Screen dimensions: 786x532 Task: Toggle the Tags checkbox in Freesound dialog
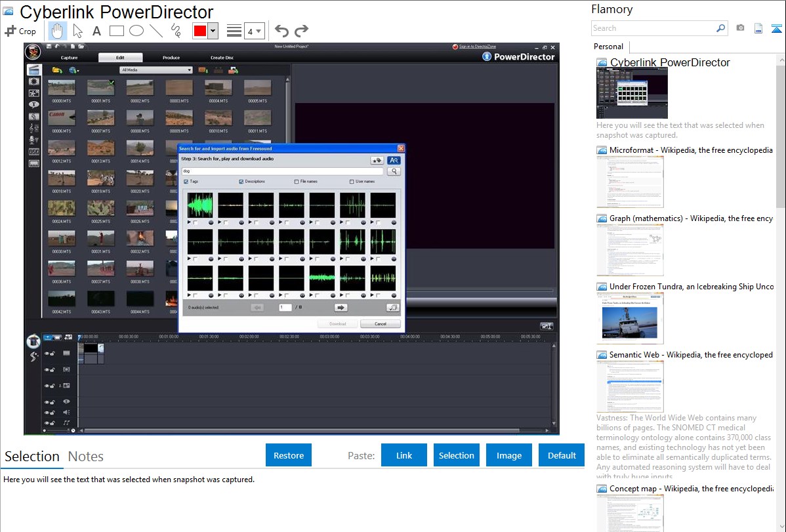(186, 182)
